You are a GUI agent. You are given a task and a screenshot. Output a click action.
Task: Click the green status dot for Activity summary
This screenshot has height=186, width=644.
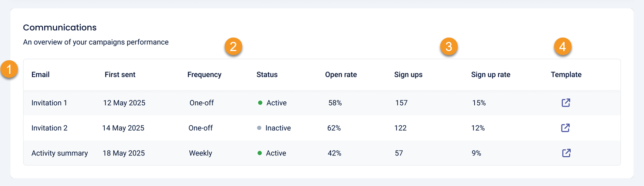pos(260,153)
